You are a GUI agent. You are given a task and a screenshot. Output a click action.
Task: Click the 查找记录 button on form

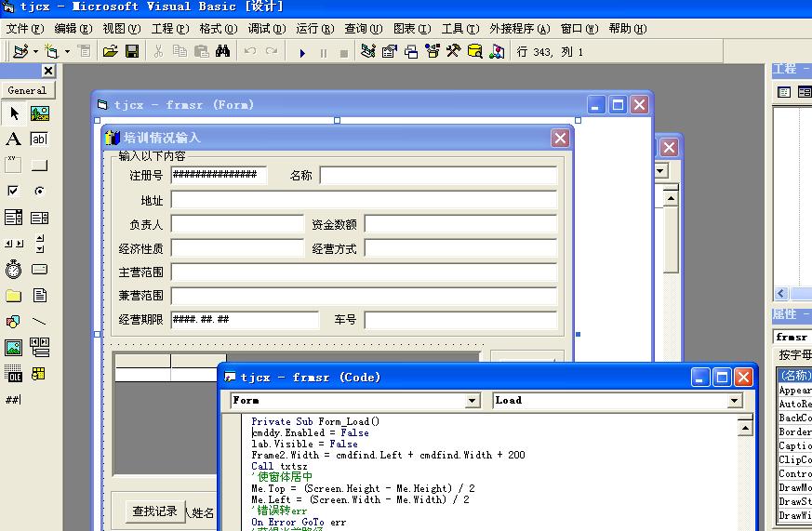click(154, 511)
